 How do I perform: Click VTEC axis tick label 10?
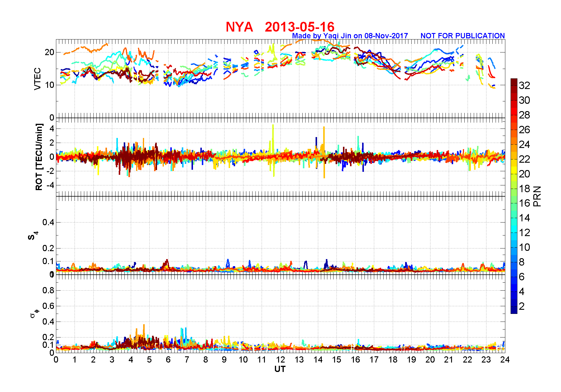pos(49,85)
